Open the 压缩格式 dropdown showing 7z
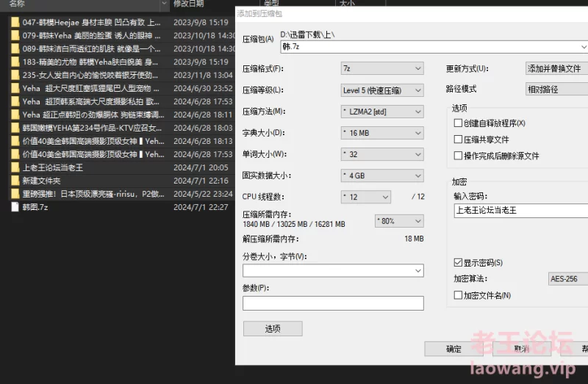The width and height of the screenshot is (588, 384). tap(382, 68)
